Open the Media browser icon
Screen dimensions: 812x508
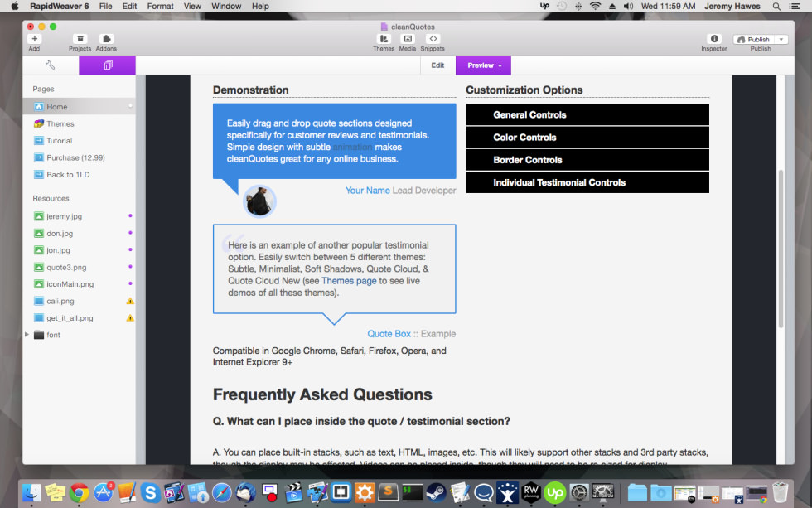[408, 39]
